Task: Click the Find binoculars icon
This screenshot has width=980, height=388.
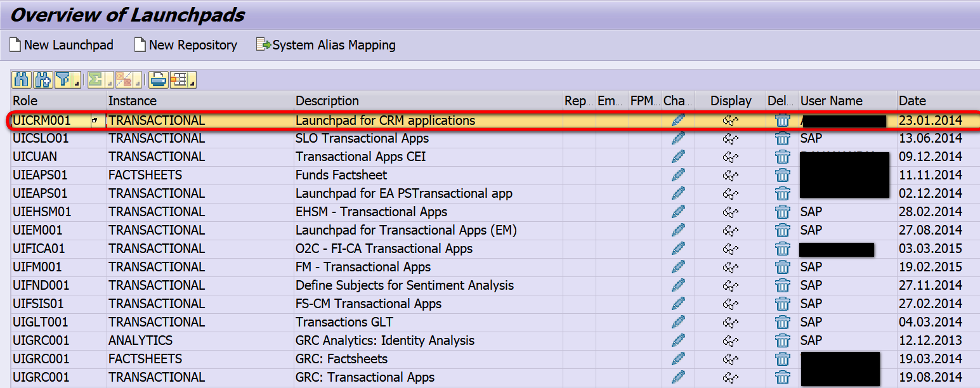Action: [x=22, y=79]
